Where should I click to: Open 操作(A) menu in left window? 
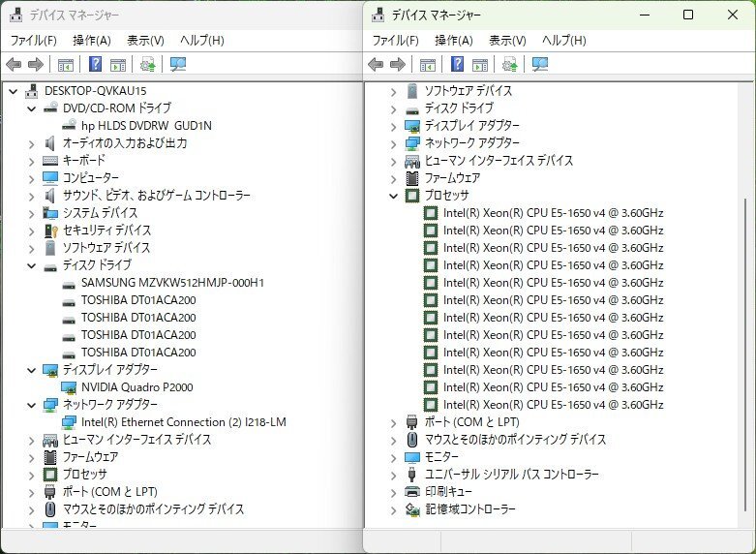pyautogui.click(x=92, y=40)
